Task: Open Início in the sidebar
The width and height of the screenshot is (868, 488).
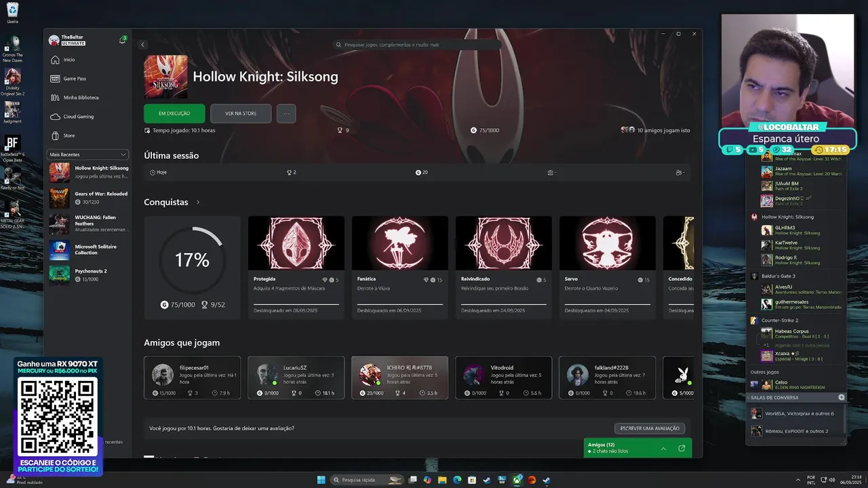Action: point(87,60)
